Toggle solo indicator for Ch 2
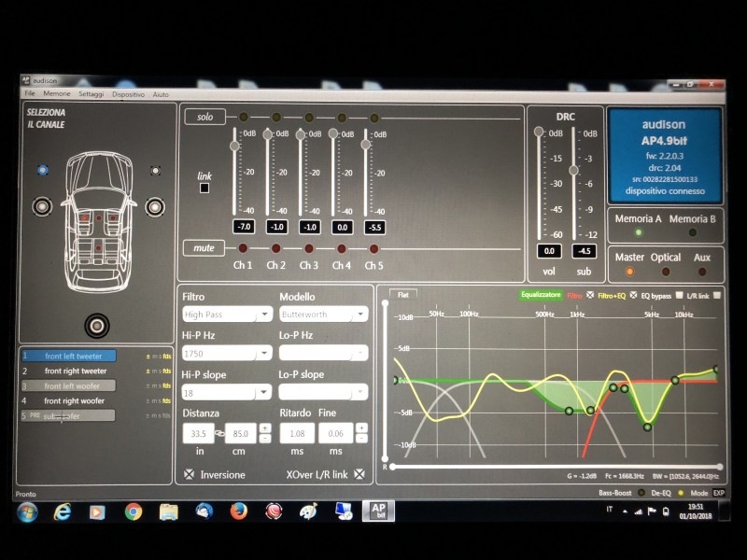747x560 pixels. [275, 117]
